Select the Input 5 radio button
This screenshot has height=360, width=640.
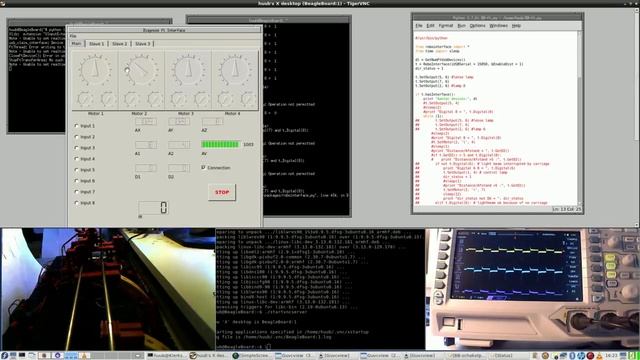tap(76, 170)
